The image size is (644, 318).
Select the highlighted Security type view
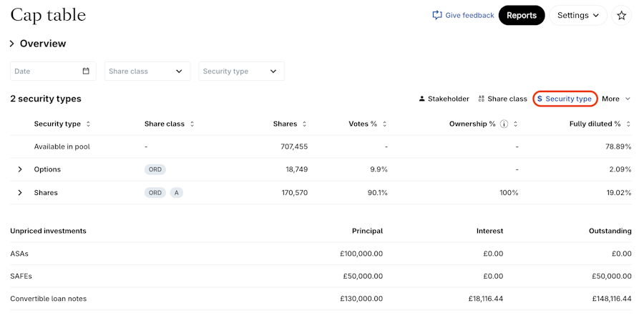point(565,99)
